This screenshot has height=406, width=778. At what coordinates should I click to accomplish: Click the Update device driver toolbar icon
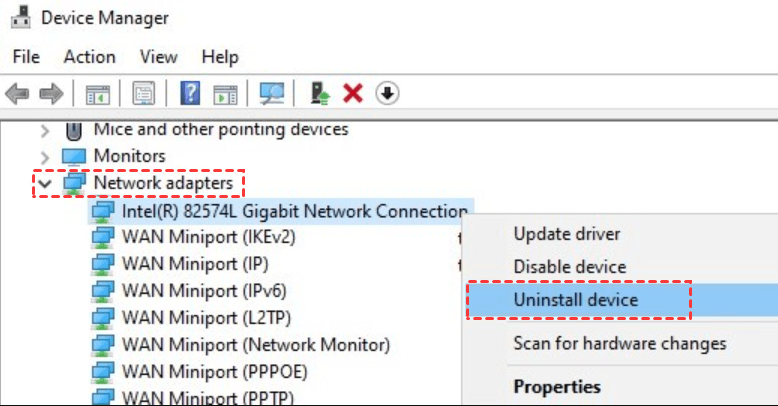[321, 94]
